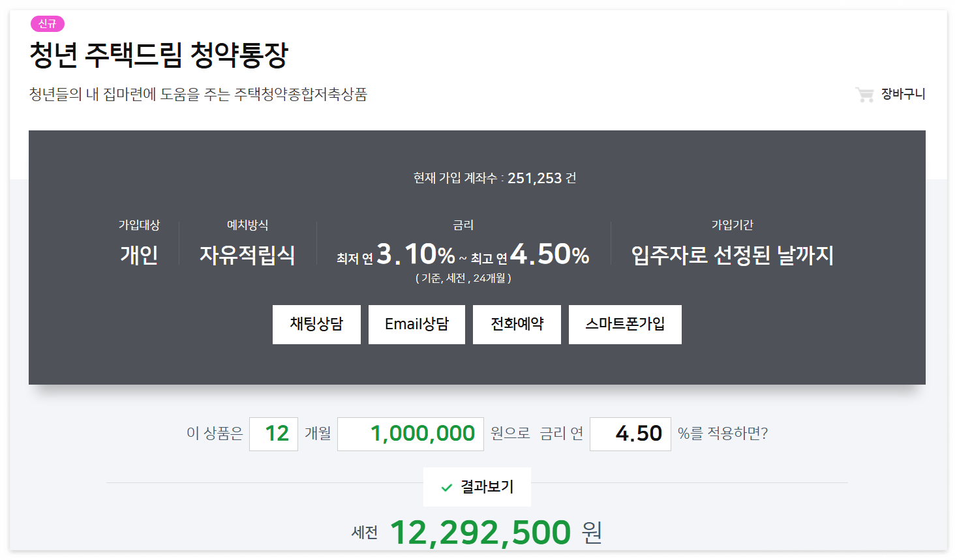Open the 장바구니 shopping cart icon
The image size is (957, 560).
pos(864,93)
